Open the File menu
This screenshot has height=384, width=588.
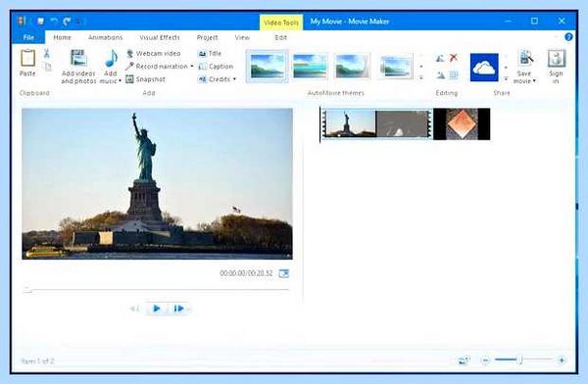click(x=28, y=37)
